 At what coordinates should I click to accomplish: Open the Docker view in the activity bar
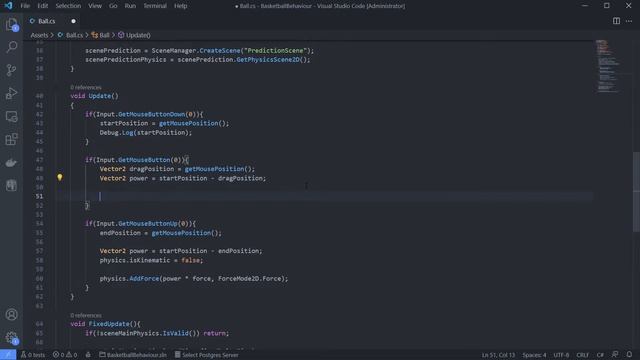11,162
